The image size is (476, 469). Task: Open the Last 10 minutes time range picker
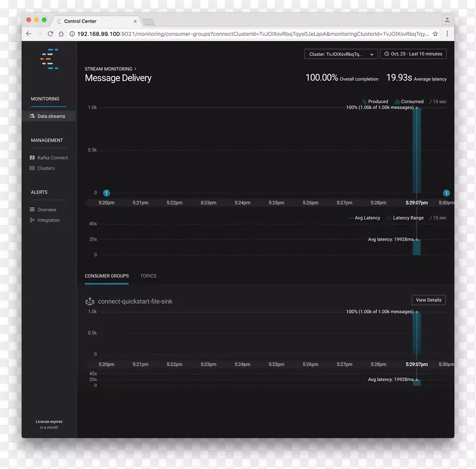pos(413,54)
